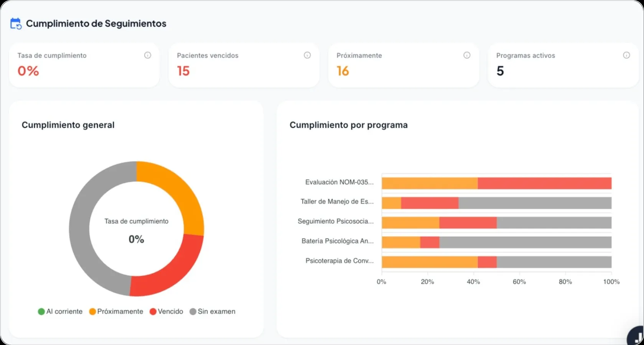Click the orange Próximamente legend dot
The width and height of the screenshot is (644, 345).
coord(92,311)
